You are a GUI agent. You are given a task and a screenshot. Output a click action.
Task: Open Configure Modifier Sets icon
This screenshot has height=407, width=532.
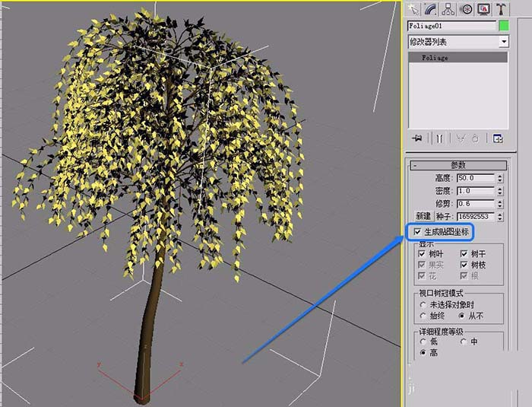(x=497, y=138)
